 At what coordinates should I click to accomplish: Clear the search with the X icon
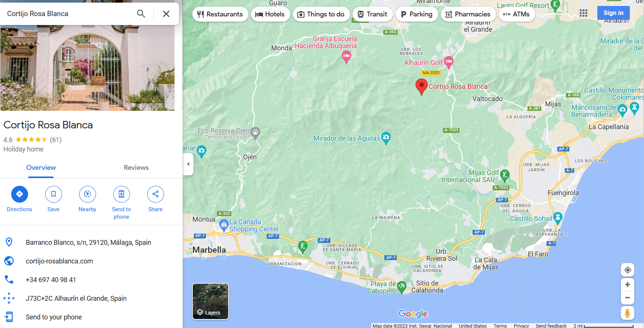tap(166, 14)
